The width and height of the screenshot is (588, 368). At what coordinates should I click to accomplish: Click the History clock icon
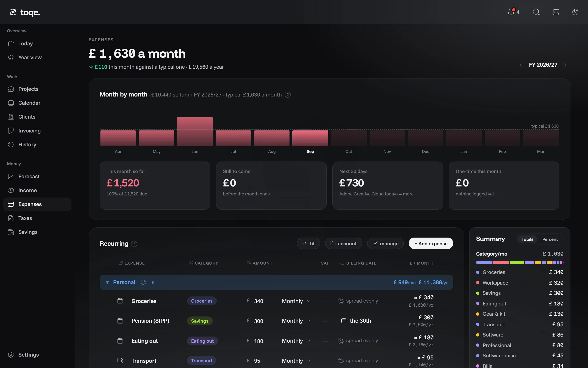coord(11,145)
